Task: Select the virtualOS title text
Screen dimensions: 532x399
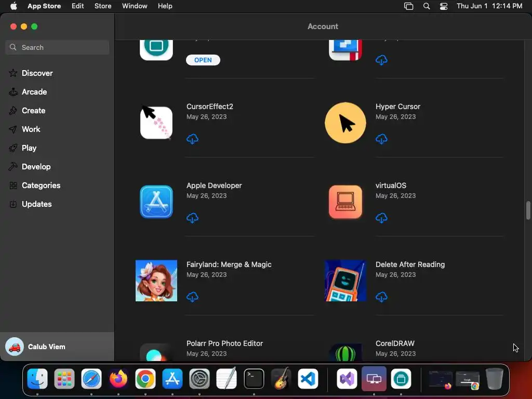Action: click(391, 185)
